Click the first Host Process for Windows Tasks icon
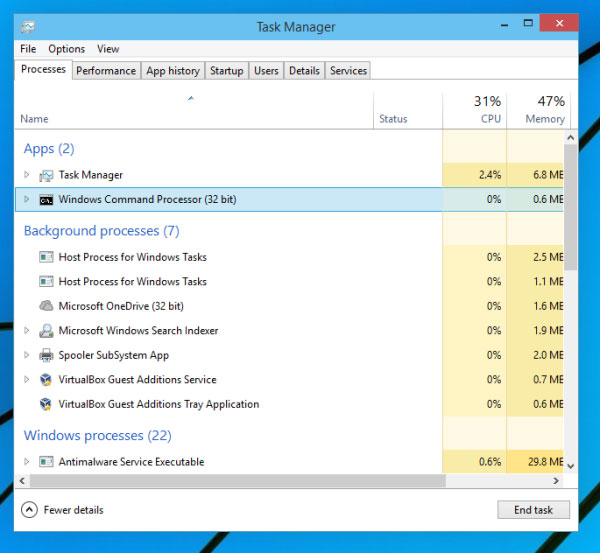 (46, 257)
